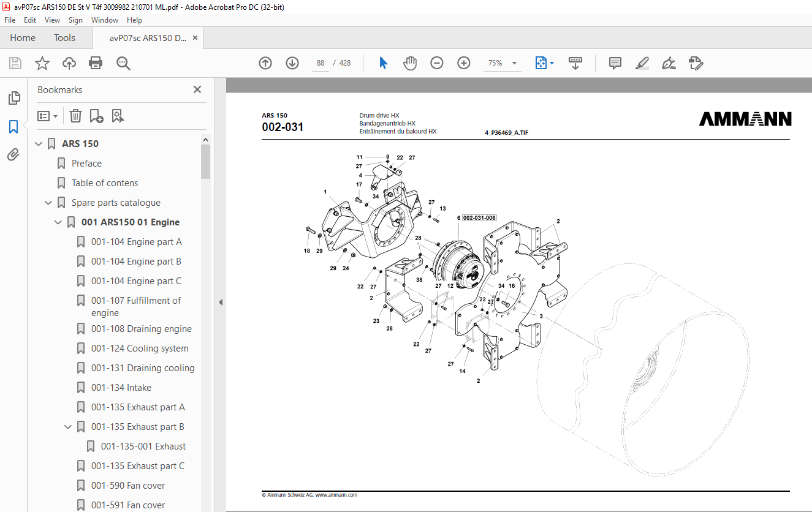The image size is (812, 512).
Task: Close the avP07sc ARS150 document tab
Action: pos(195,38)
